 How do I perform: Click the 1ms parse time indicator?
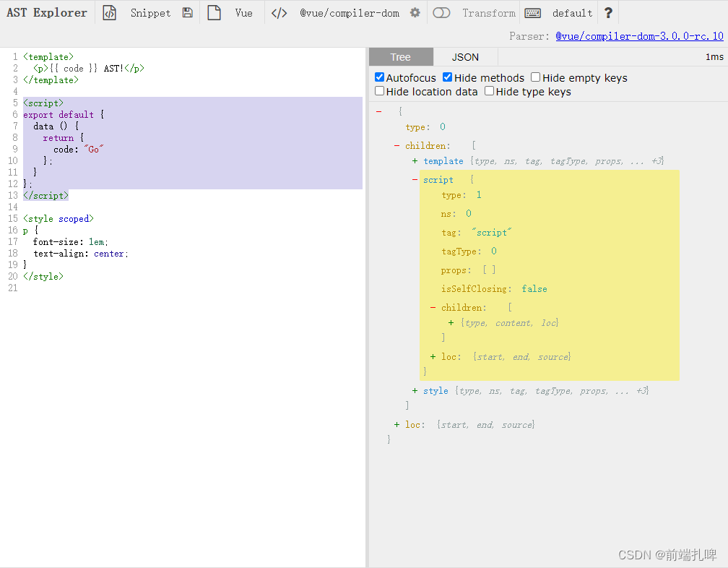714,56
